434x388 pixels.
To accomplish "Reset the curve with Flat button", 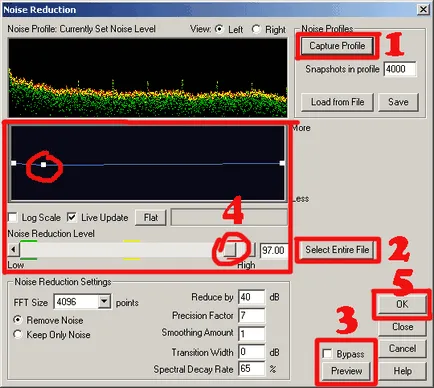I will (x=151, y=218).
